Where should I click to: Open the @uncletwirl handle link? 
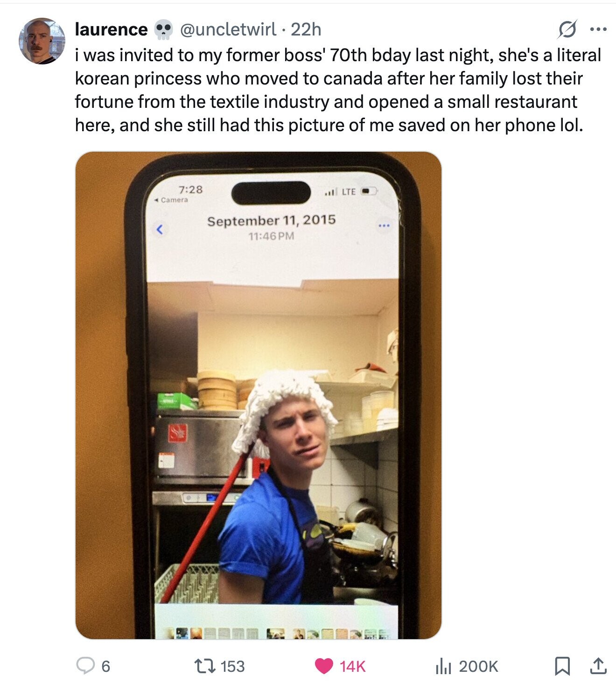point(228,29)
